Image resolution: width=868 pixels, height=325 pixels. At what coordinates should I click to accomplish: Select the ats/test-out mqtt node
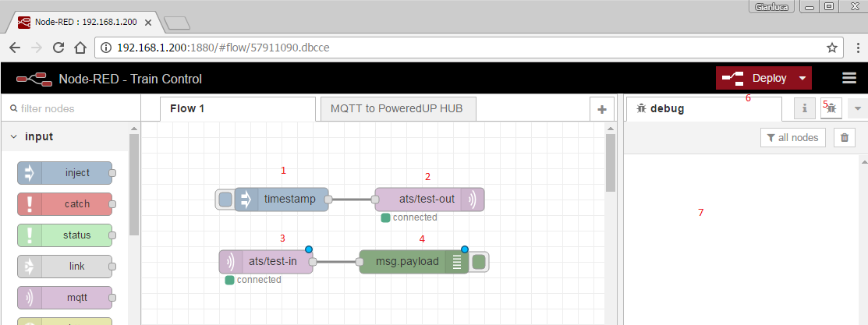coord(430,200)
